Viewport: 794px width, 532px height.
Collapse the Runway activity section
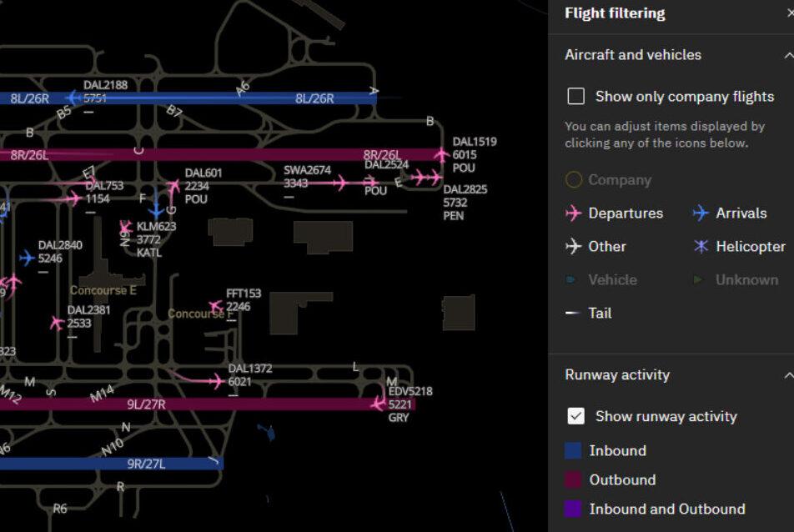[x=789, y=375]
